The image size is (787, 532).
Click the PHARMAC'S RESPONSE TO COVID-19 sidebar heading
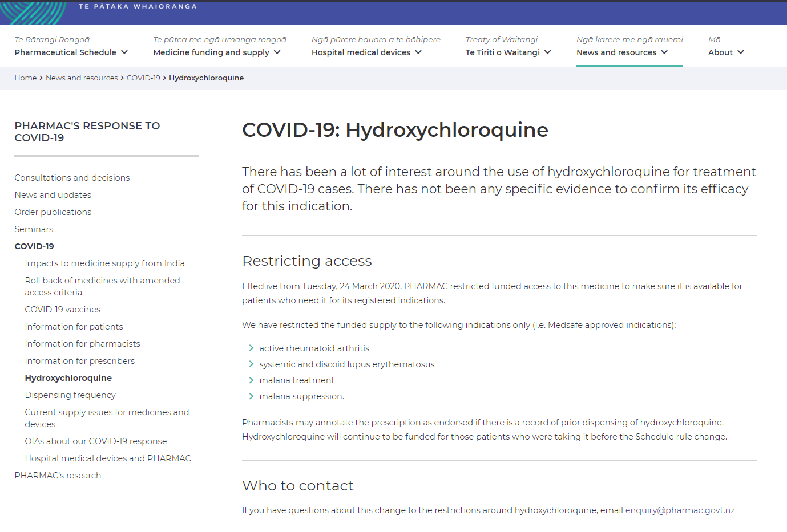tap(87, 132)
